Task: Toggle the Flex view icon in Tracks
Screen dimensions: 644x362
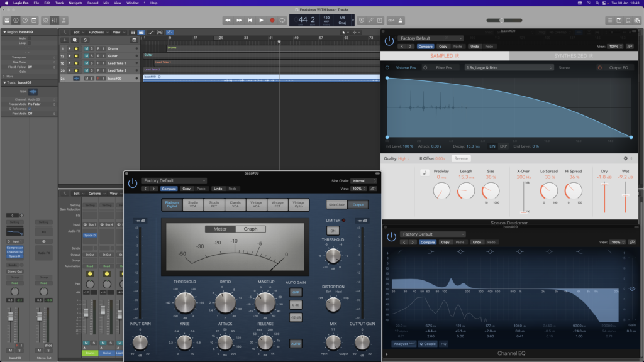Action: tap(159, 33)
